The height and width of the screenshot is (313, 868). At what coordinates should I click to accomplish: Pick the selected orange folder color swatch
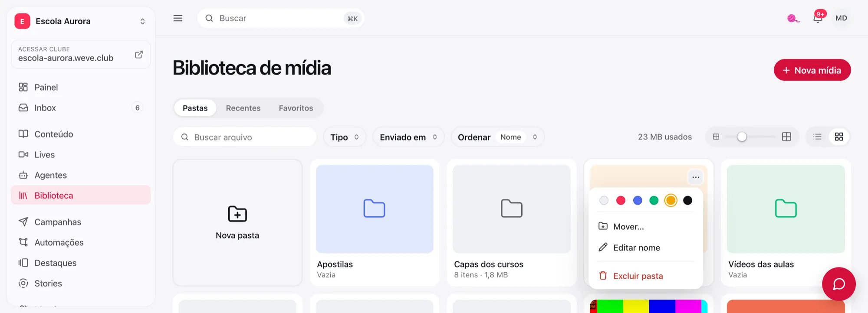(671, 200)
